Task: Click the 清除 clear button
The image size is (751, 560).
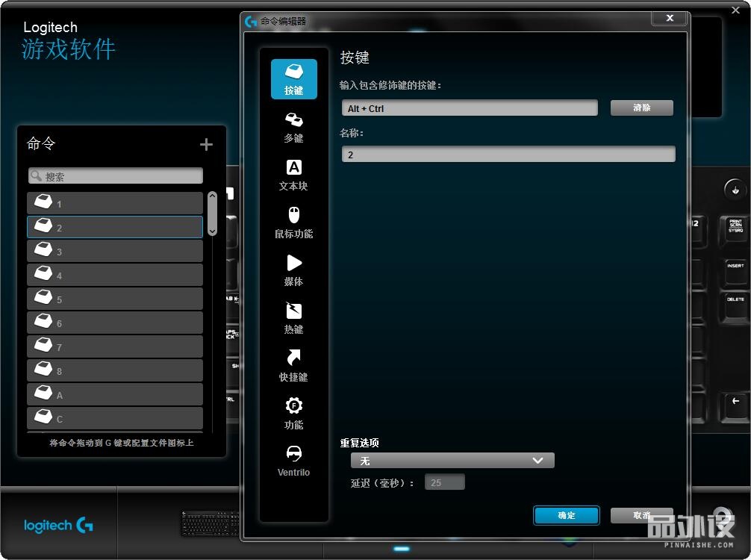Action: (641, 108)
